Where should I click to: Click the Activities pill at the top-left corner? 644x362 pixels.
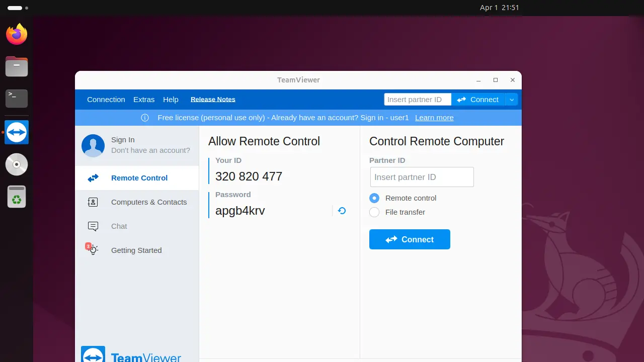point(18,8)
